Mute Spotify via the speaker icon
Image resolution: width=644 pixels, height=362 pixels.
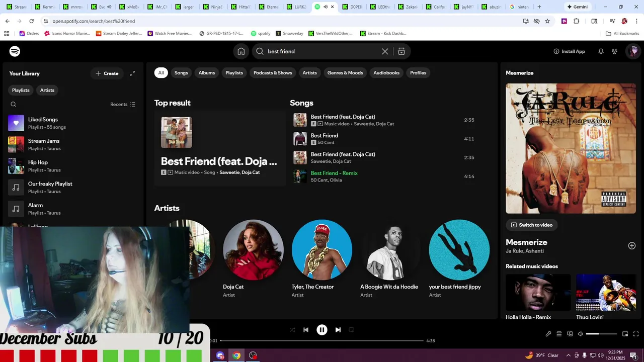[580, 334]
